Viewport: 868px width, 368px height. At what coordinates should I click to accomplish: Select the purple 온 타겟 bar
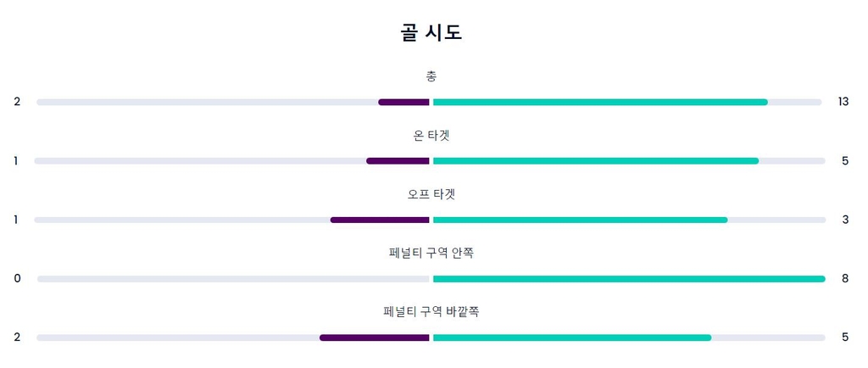[398, 161]
